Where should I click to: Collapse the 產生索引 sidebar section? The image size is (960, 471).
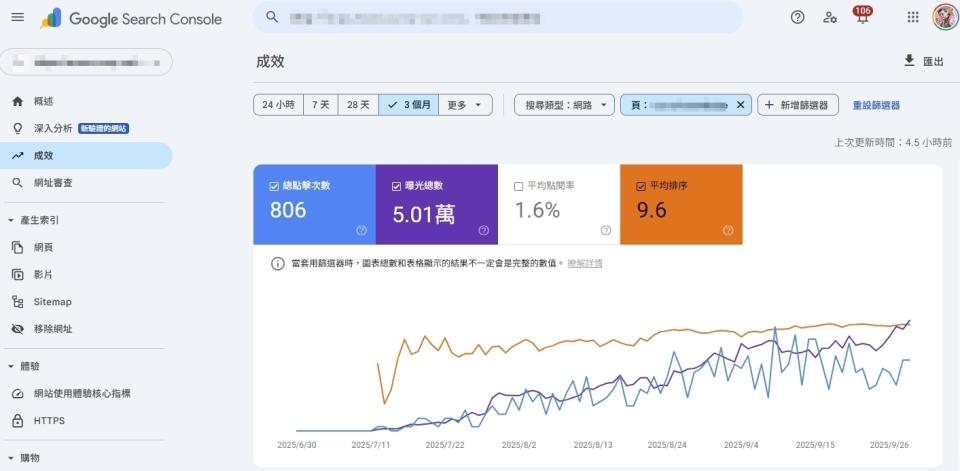pos(11,219)
